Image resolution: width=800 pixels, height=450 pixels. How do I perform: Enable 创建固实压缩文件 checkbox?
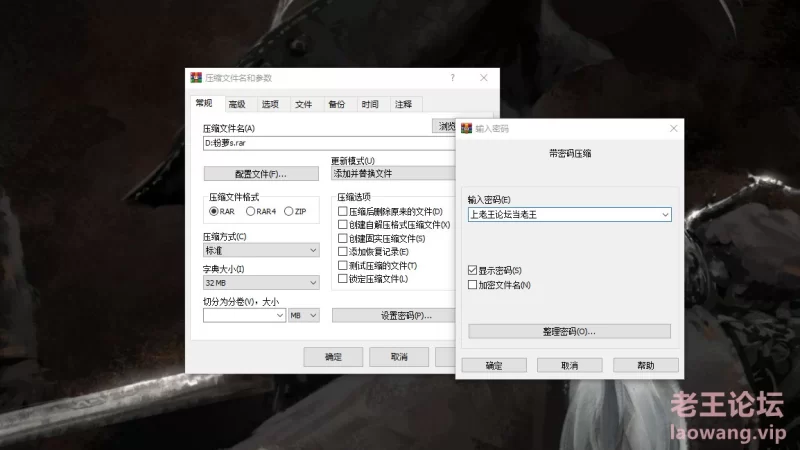[x=343, y=238]
